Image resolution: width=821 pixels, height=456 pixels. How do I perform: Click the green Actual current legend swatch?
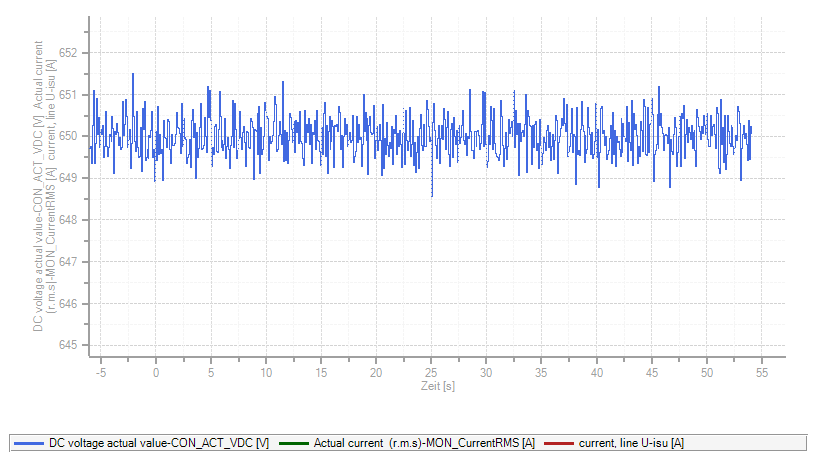click(294, 443)
